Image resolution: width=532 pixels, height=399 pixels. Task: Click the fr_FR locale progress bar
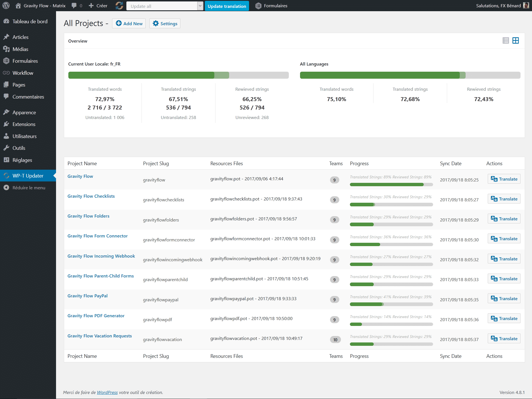(178, 75)
